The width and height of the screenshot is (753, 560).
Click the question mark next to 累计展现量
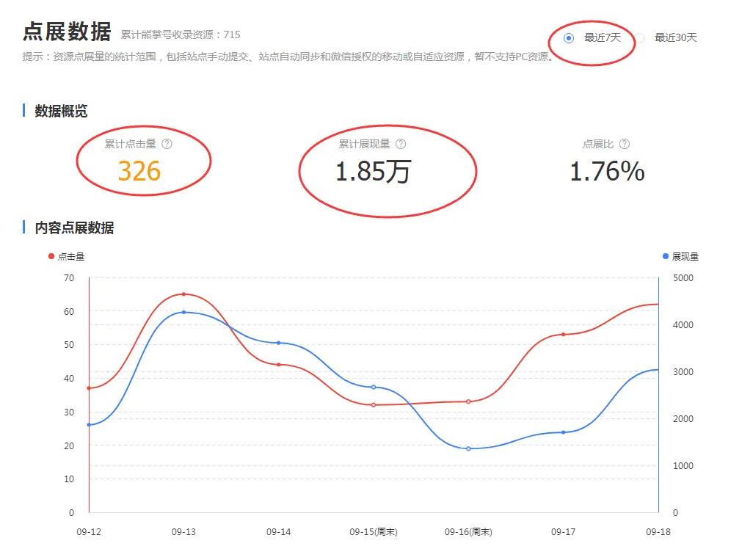[x=400, y=145]
